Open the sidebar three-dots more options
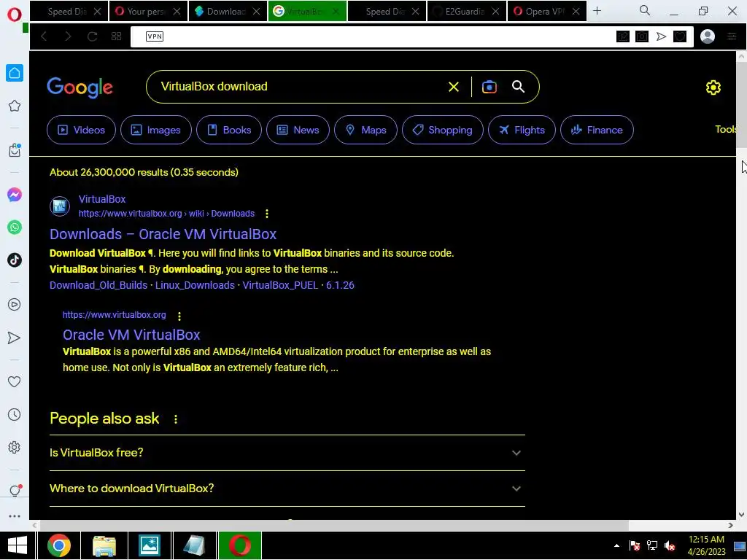Screen dimensions: 747x560 click(15, 516)
